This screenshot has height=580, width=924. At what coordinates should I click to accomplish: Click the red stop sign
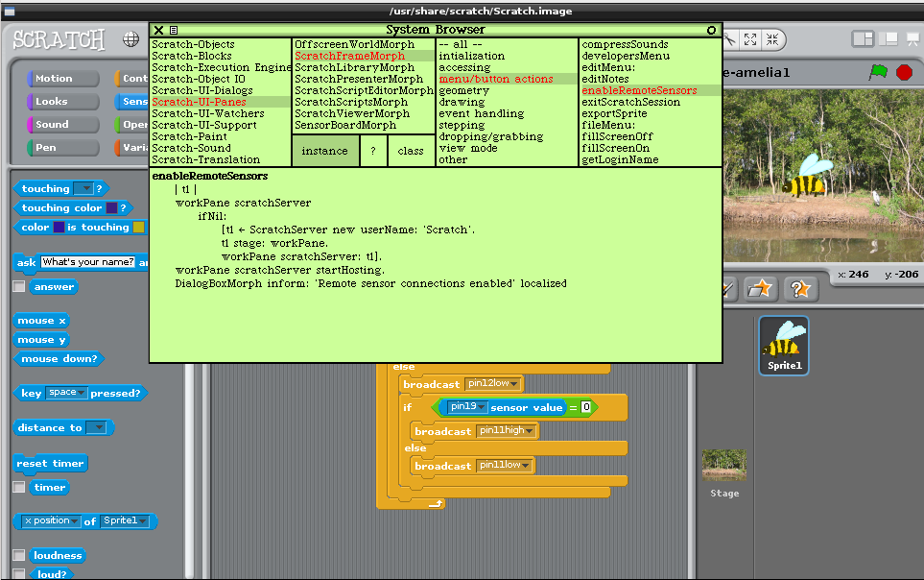904,72
